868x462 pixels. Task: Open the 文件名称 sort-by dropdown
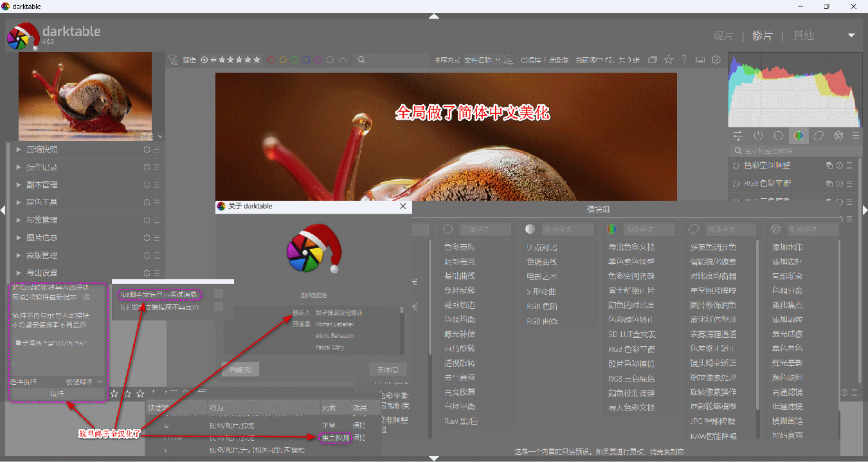(x=482, y=60)
